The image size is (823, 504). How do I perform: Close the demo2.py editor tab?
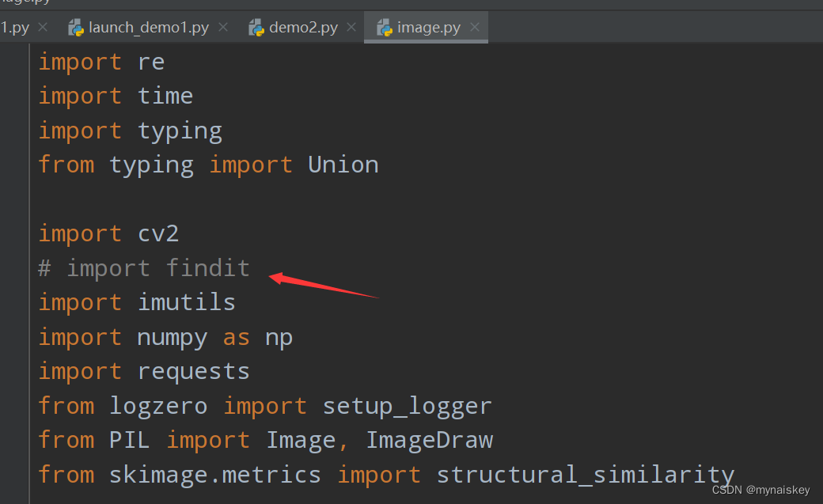pos(351,28)
